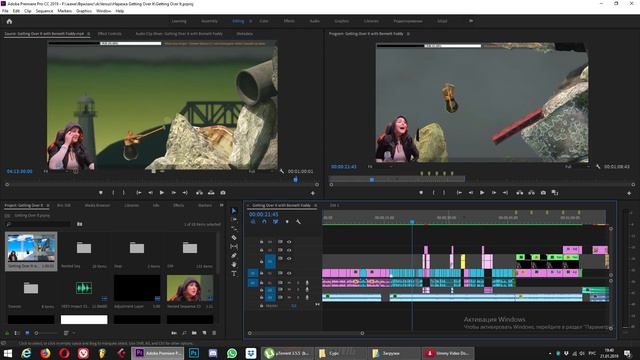
Task: Expand the Project panel tab overflow chevron
Action: [x=222, y=205]
